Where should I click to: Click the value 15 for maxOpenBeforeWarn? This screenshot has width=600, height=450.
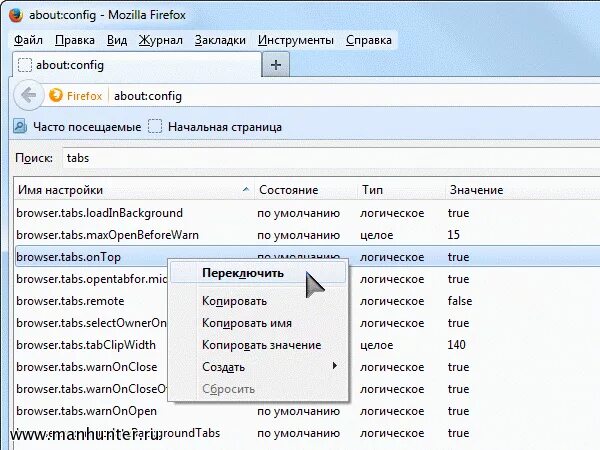(453, 235)
